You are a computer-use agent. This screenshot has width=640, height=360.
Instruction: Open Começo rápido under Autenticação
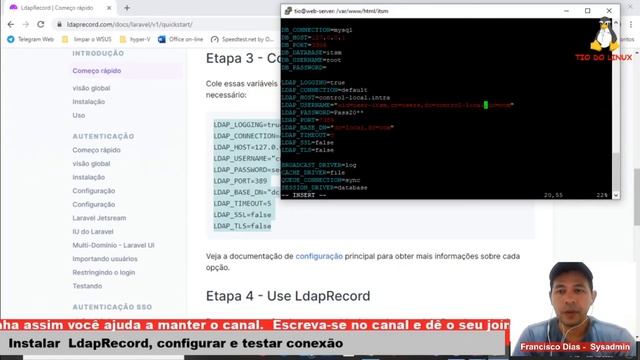96,150
